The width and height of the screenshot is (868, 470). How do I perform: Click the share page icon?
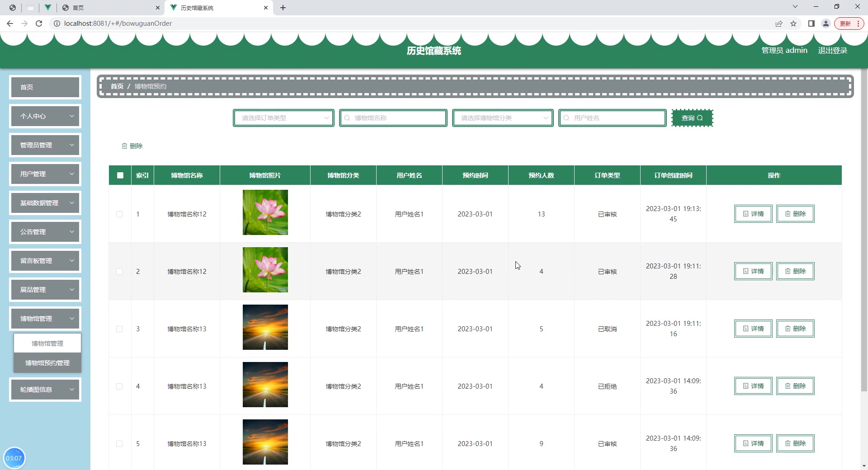779,23
